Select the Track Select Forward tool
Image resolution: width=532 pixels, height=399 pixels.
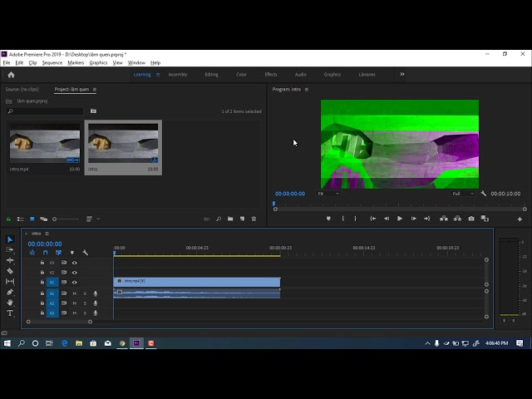tap(10, 250)
